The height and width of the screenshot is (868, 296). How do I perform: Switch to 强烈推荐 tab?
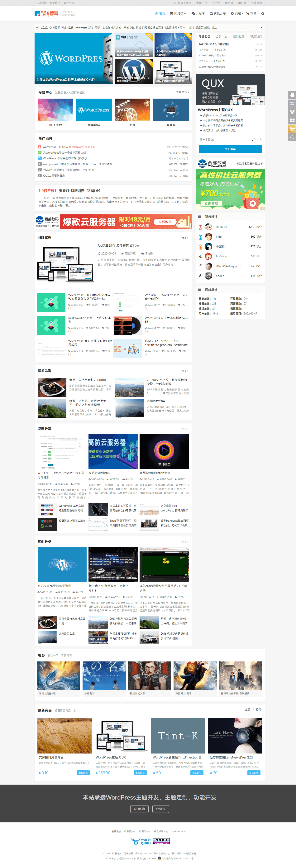239,36
